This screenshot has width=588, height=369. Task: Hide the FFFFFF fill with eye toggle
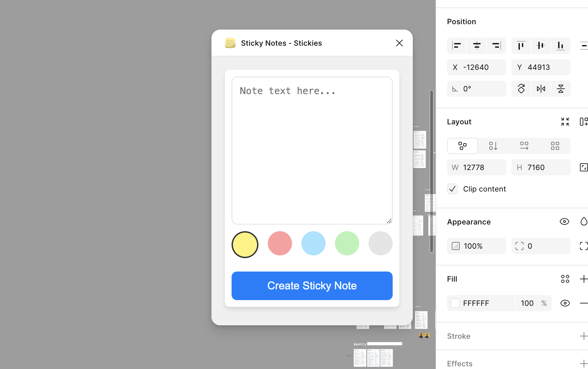(x=565, y=303)
